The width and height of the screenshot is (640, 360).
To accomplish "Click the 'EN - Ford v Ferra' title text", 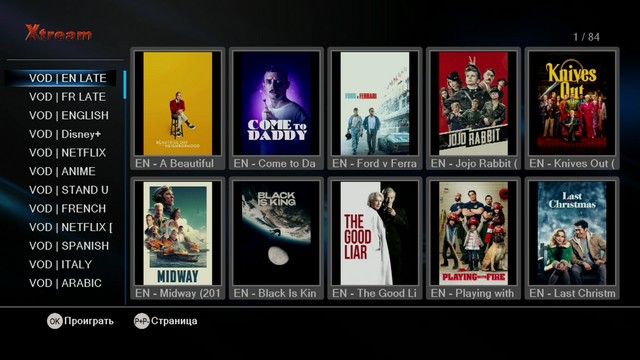I will [374, 163].
